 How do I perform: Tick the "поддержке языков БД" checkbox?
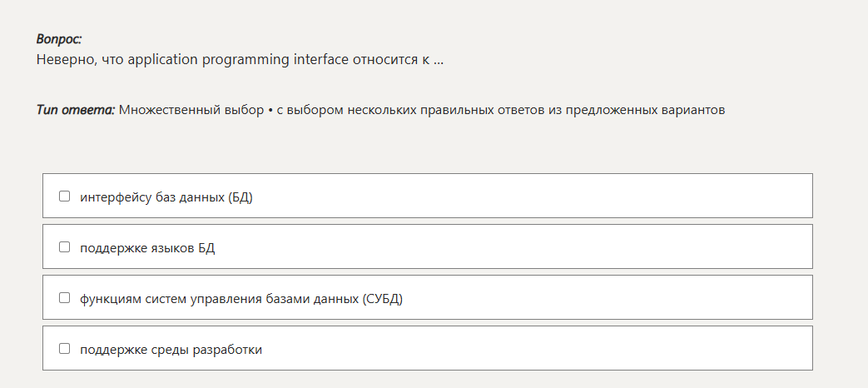[x=64, y=247]
